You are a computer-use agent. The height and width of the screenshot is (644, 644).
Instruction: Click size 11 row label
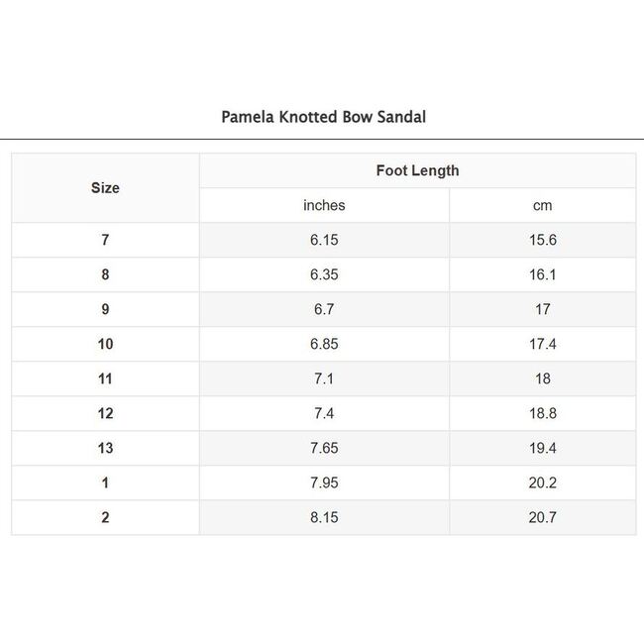[x=105, y=378]
